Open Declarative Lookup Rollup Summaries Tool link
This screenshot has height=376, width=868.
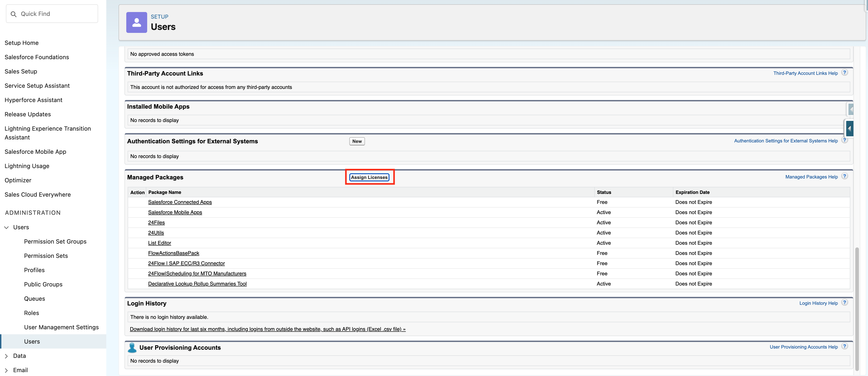pyautogui.click(x=197, y=284)
